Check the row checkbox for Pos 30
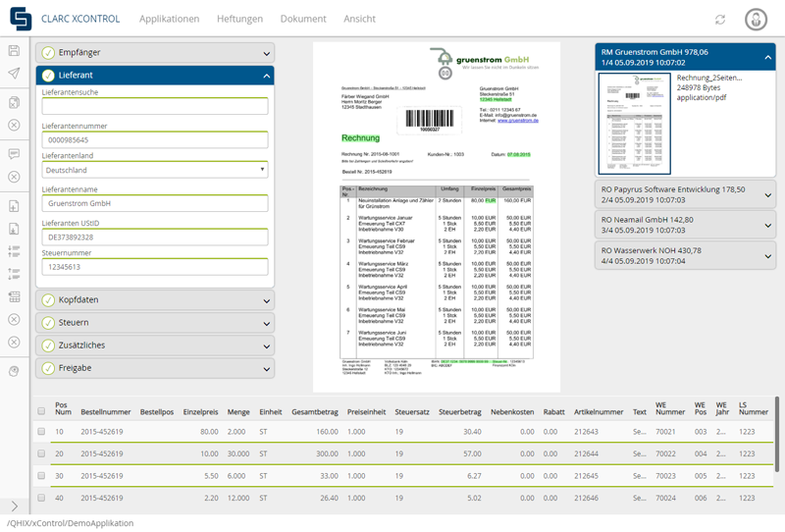This screenshot has height=532, width=785. click(x=41, y=475)
